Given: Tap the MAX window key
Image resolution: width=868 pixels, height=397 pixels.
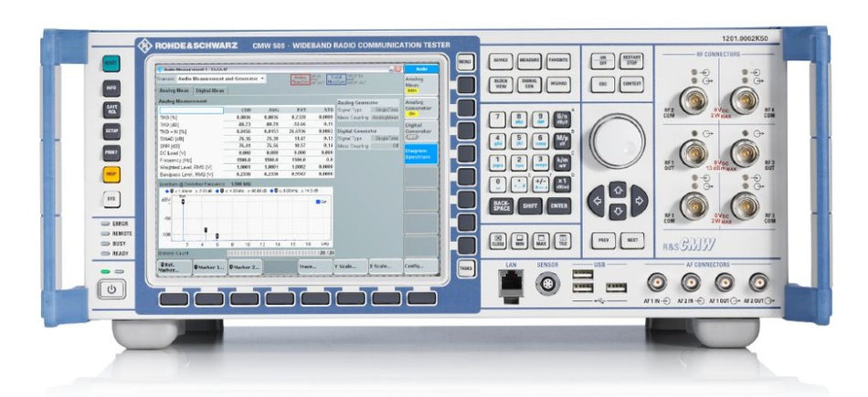Looking at the screenshot, I should [x=540, y=241].
